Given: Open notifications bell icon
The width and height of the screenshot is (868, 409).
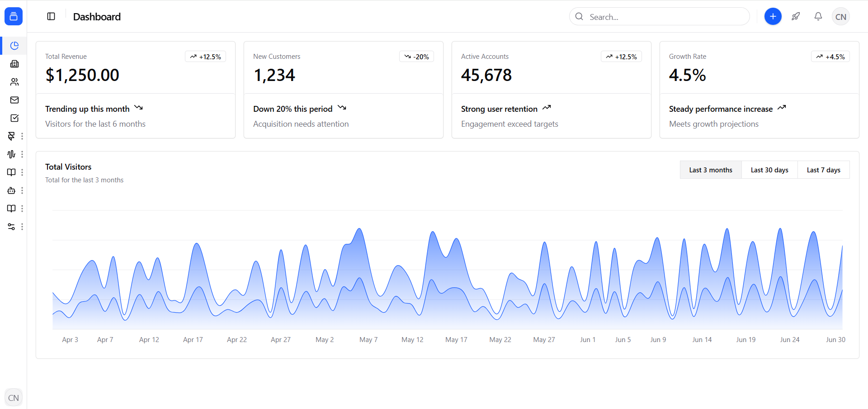Looking at the screenshot, I should (818, 17).
